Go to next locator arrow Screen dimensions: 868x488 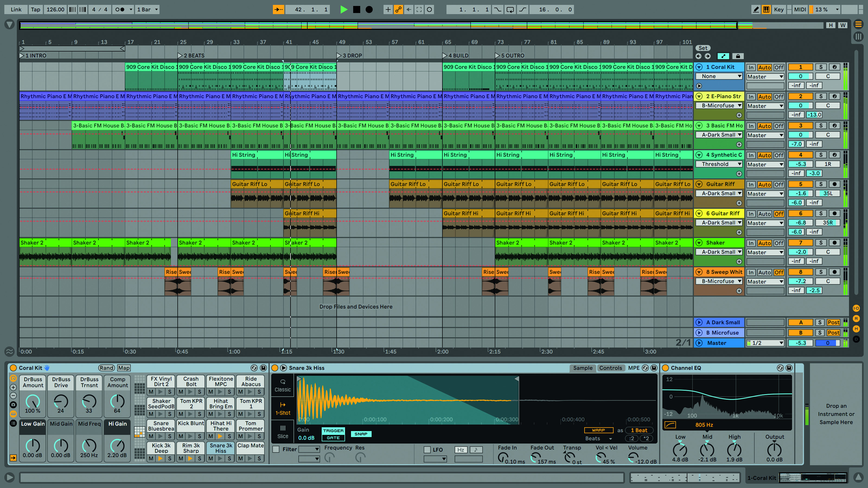pos(708,56)
